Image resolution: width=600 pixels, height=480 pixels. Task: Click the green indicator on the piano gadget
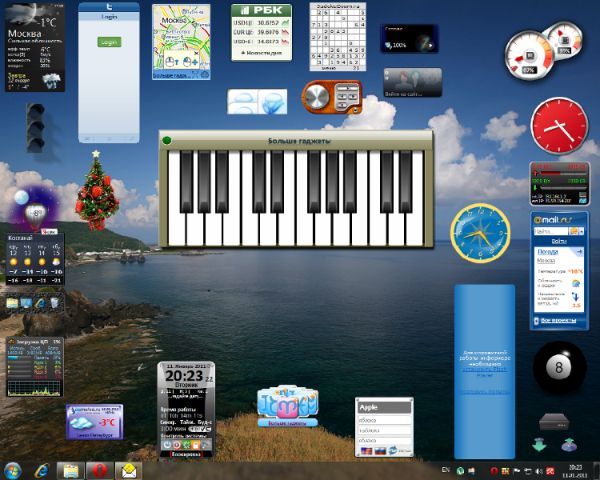[x=167, y=141]
